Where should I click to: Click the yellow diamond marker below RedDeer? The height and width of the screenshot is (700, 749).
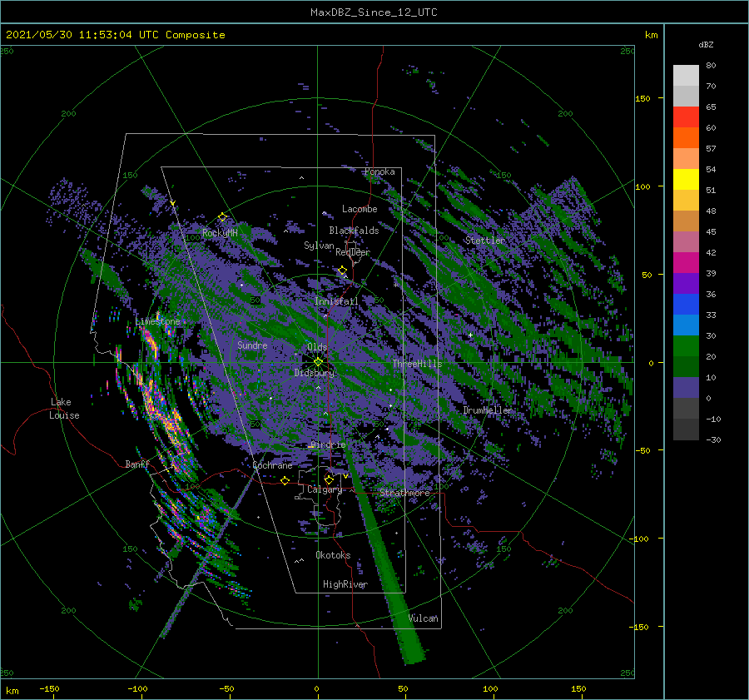[342, 271]
